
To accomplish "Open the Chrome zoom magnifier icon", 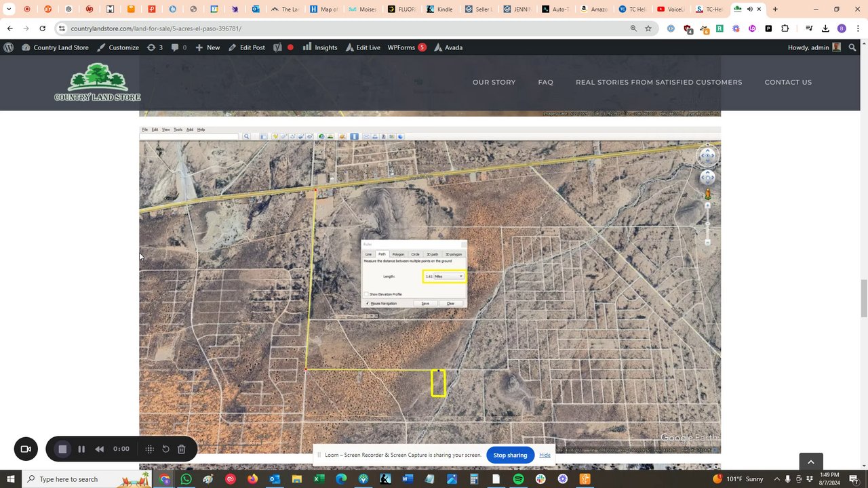I will click(633, 28).
